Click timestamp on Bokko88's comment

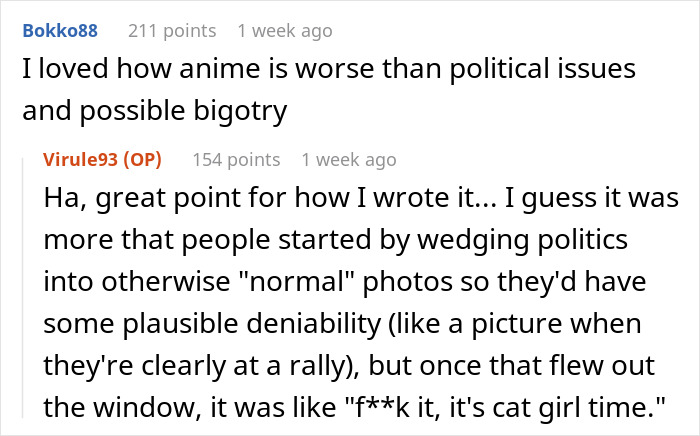pyautogui.click(x=285, y=31)
